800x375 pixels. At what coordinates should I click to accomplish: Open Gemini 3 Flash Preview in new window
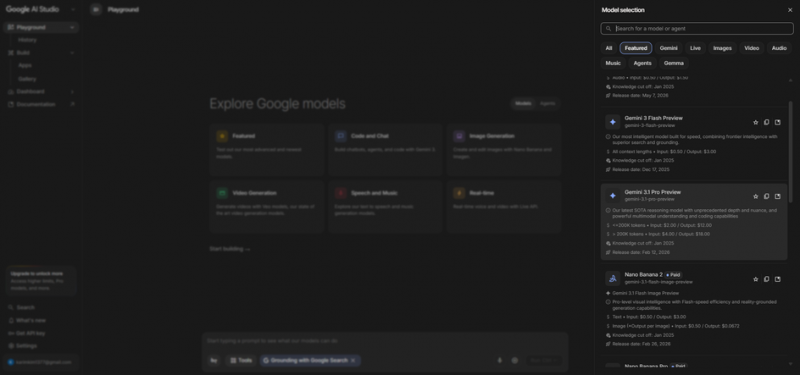(x=778, y=122)
